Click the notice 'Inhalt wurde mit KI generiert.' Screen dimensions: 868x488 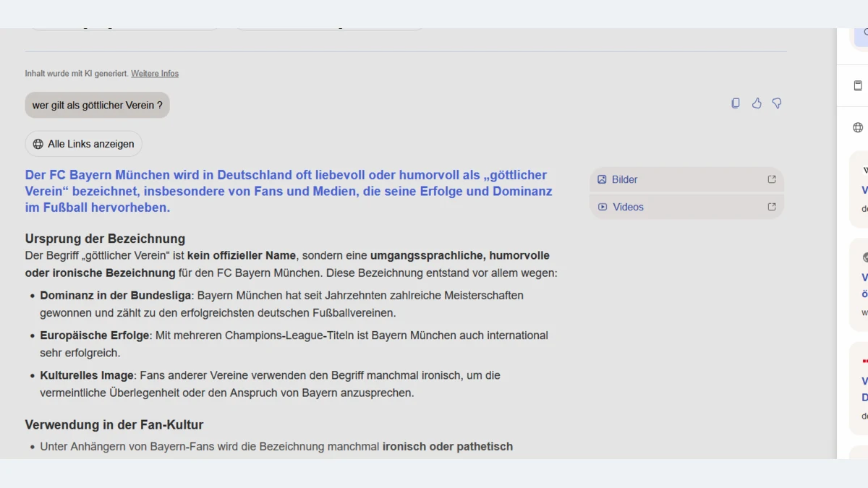click(x=77, y=74)
